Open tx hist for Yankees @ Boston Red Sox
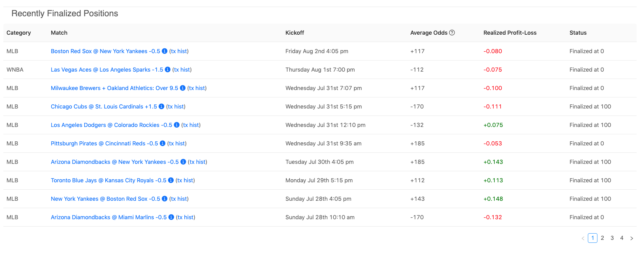Viewport: 644px width, 255px height. [x=179, y=199]
